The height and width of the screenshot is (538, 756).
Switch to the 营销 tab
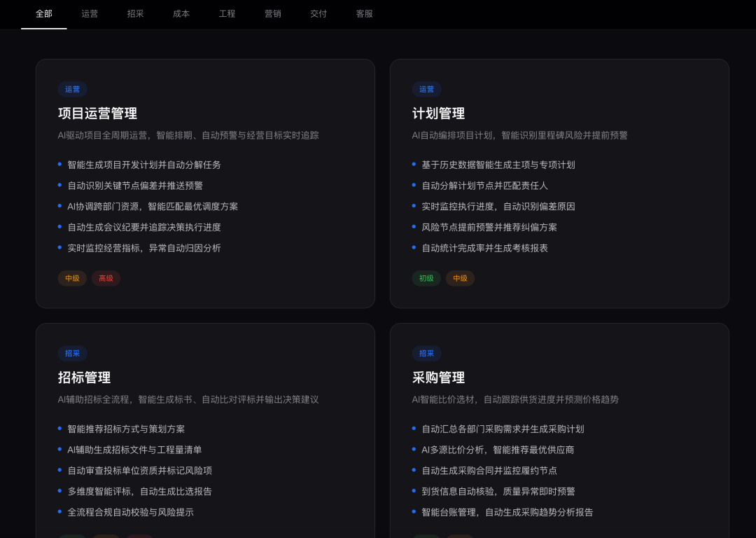click(273, 14)
